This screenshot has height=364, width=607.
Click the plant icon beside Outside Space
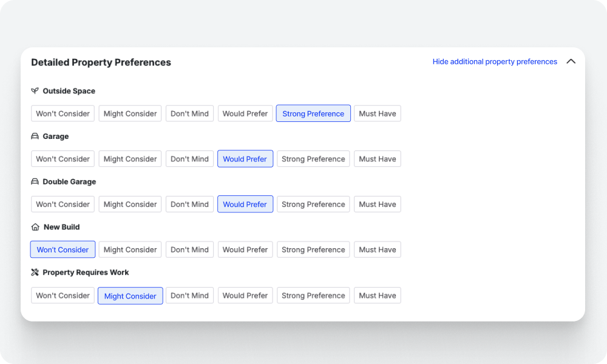tap(35, 91)
